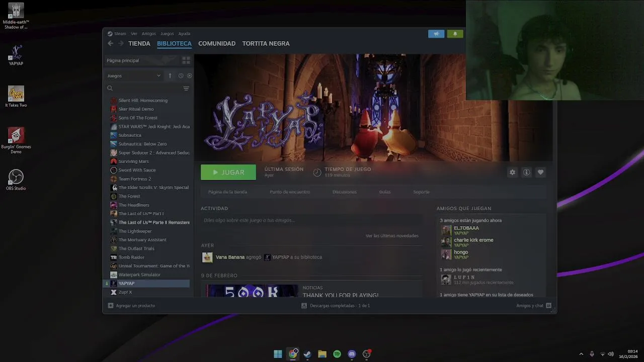The width and height of the screenshot is (644, 362).
Task: Open Vana Banana's profile in activity
Action: [230, 257]
